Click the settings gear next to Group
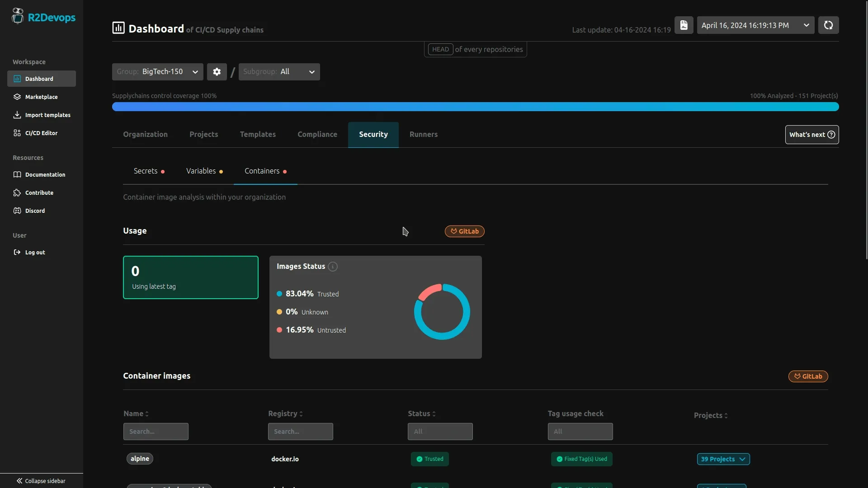The width and height of the screenshot is (868, 488). coord(217,71)
